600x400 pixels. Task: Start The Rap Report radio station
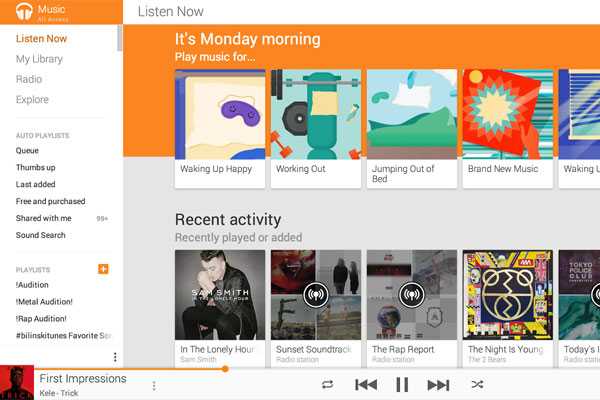click(411, 295)
